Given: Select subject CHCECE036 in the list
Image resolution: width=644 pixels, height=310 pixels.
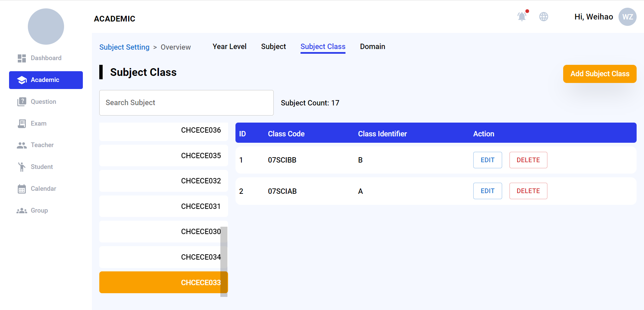Looking at the screenshot, I should coord(163,130).
